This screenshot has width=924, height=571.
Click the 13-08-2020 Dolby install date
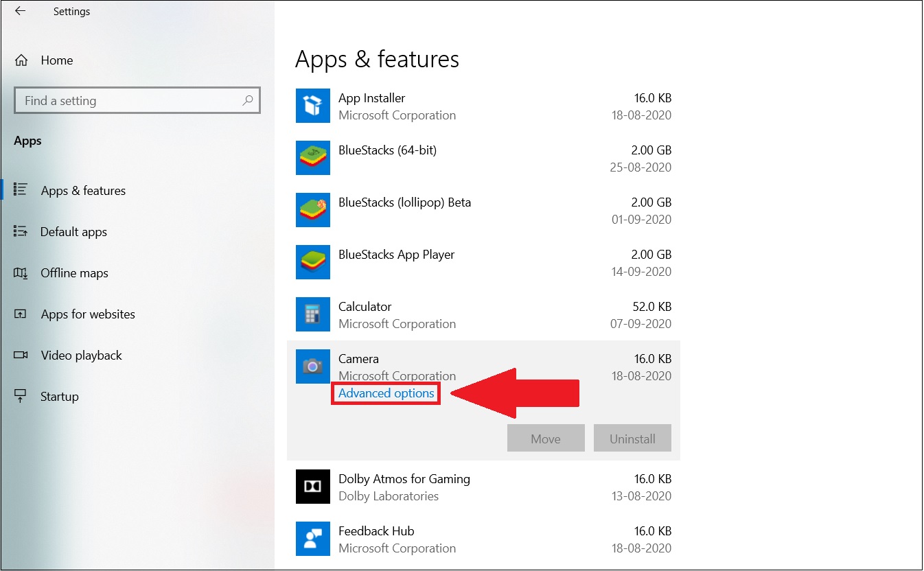tap(641, 496)
